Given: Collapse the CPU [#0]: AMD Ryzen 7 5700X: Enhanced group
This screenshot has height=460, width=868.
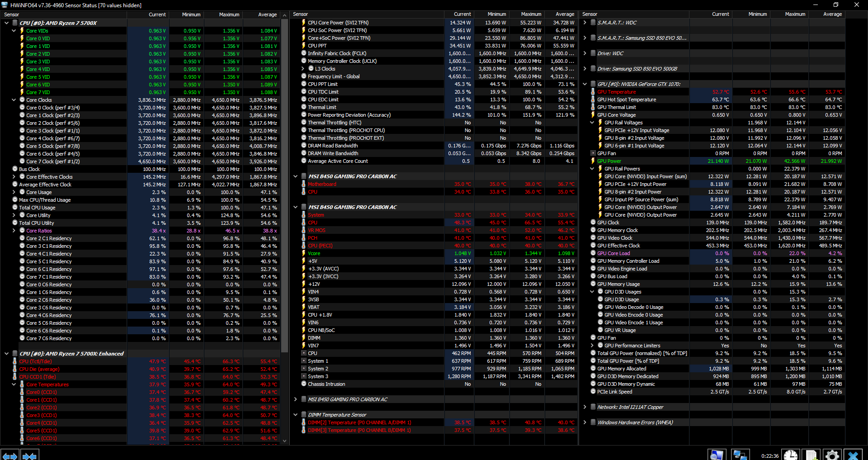Looking at the screenshot, I should click(6, 354).
